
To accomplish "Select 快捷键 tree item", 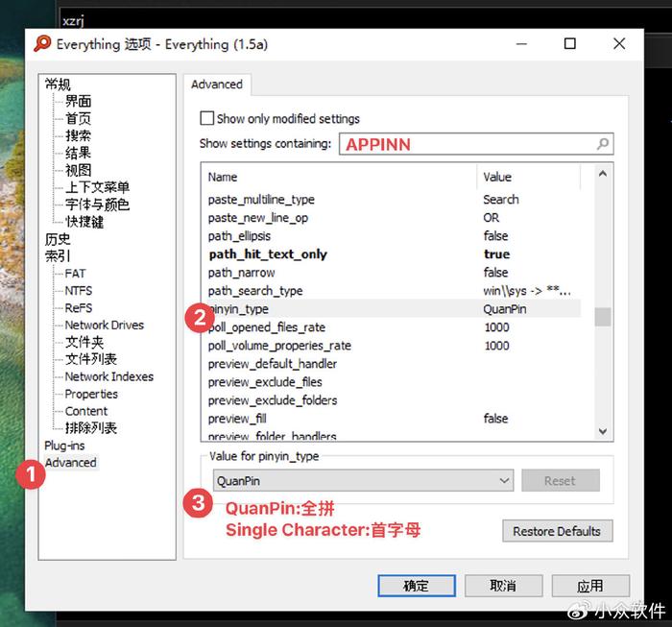I will click(x=84, y=221).
